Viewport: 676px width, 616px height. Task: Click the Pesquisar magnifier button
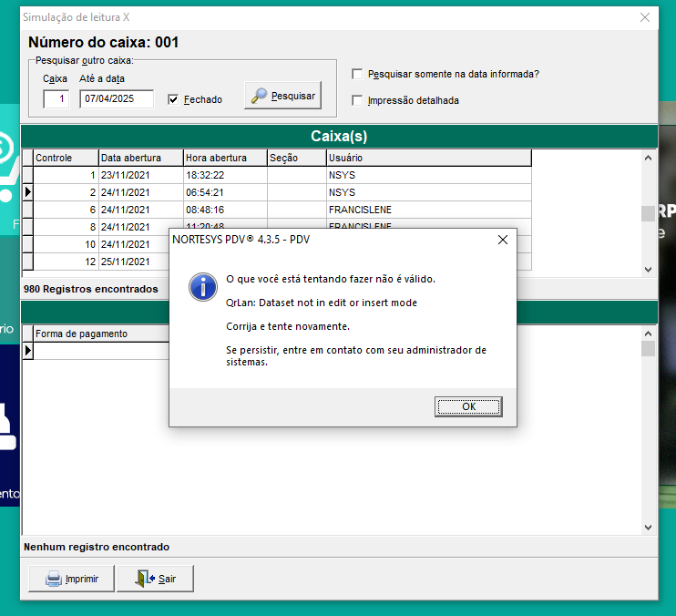(282, 96)
